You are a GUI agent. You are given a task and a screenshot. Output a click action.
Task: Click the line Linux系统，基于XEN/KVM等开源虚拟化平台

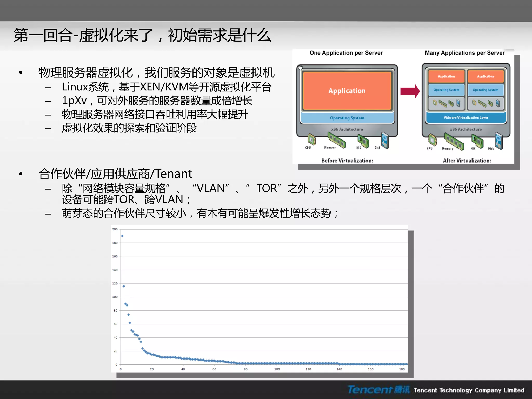[167, 87]
